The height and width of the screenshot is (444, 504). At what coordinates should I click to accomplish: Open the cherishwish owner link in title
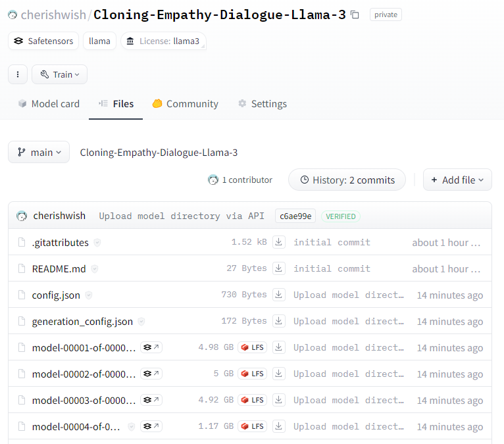point(53,14)
